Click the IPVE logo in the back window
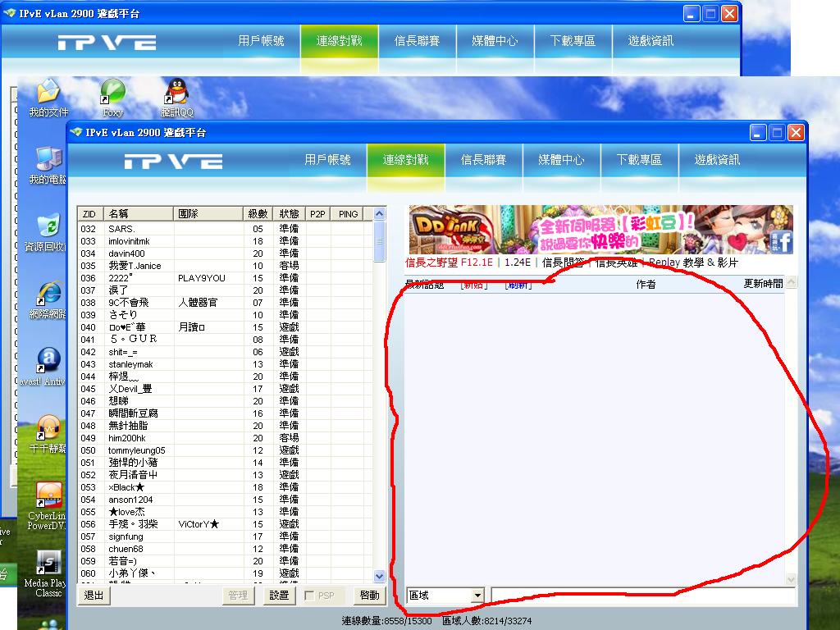This screenshot has width=840, height=630. coord(107,43)
